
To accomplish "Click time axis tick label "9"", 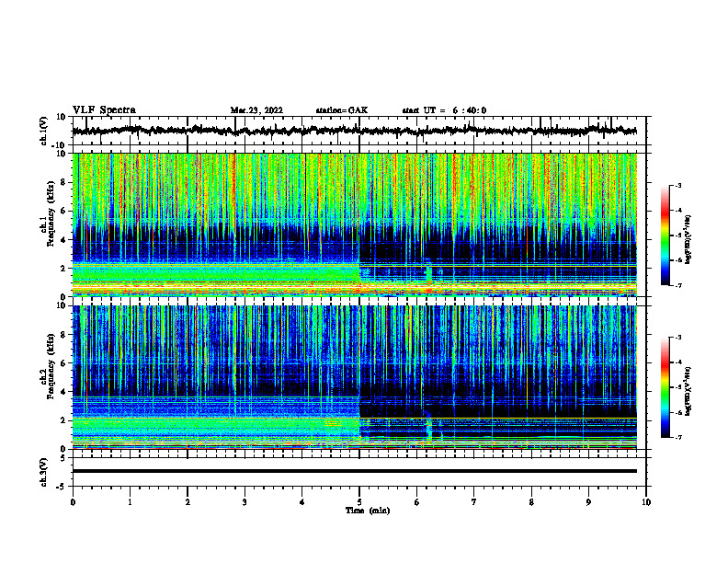I will point(588,502).
